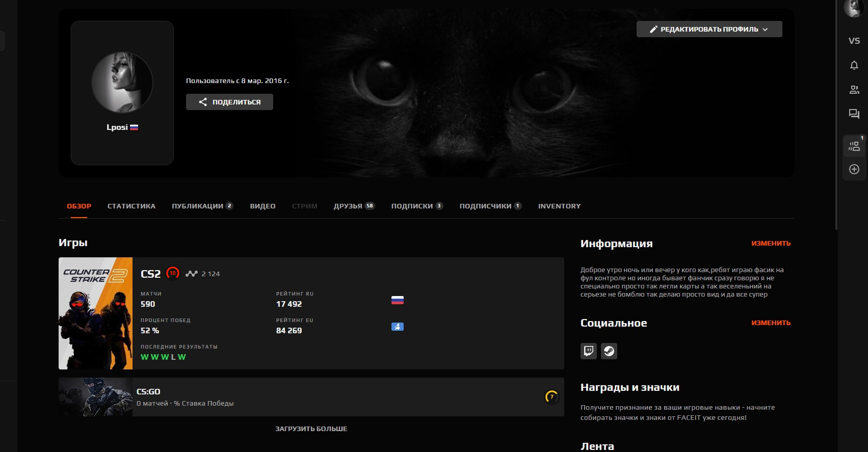
Task: Click the user avatar in top-right corner
Action: coord(853,7)
